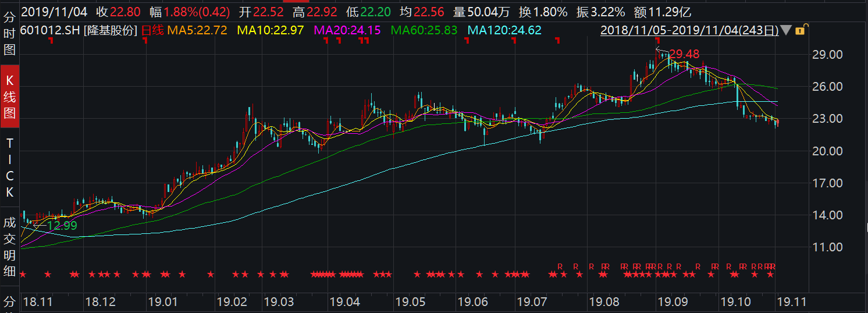868x313 pixels.
Task: Open the 2018/11/05-2019/11/04 date range link
Action: [x=689, y=30]
